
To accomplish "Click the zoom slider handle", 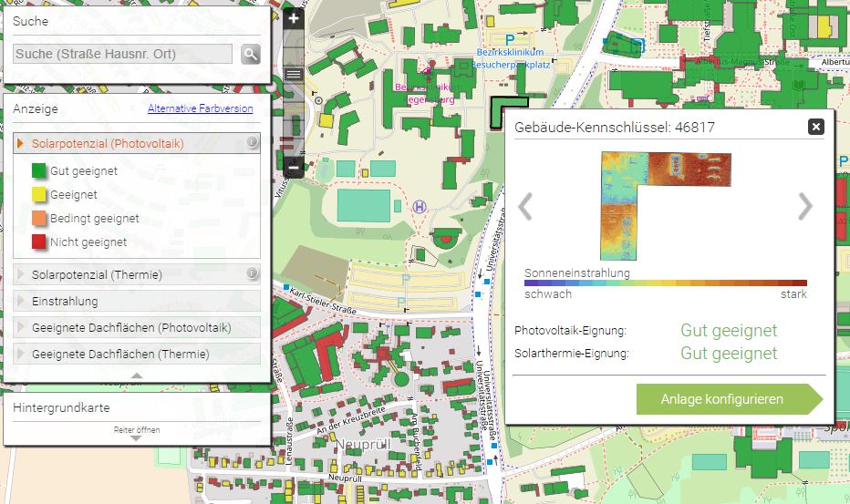I will (293, 74).
